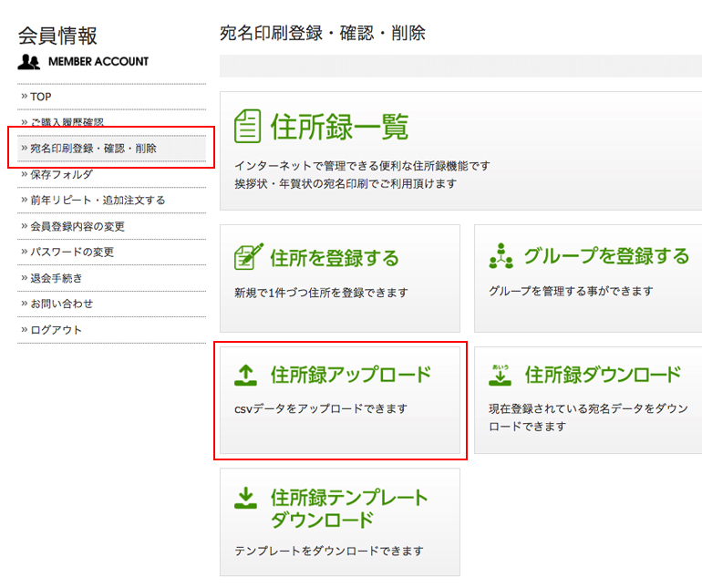
Task: Click the グループを登録する title text
Action: tap(606, 256)
